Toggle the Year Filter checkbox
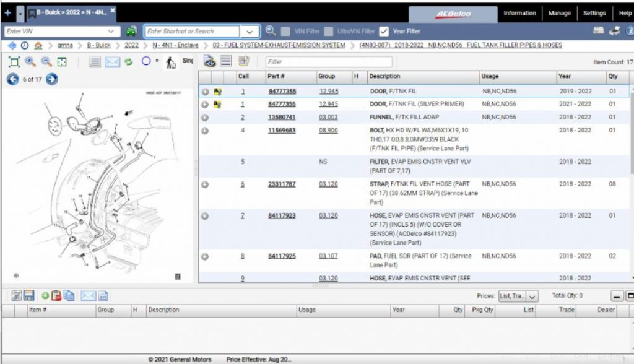The height and width of the screenshot is (364, 634). click(x=384, y=31)
